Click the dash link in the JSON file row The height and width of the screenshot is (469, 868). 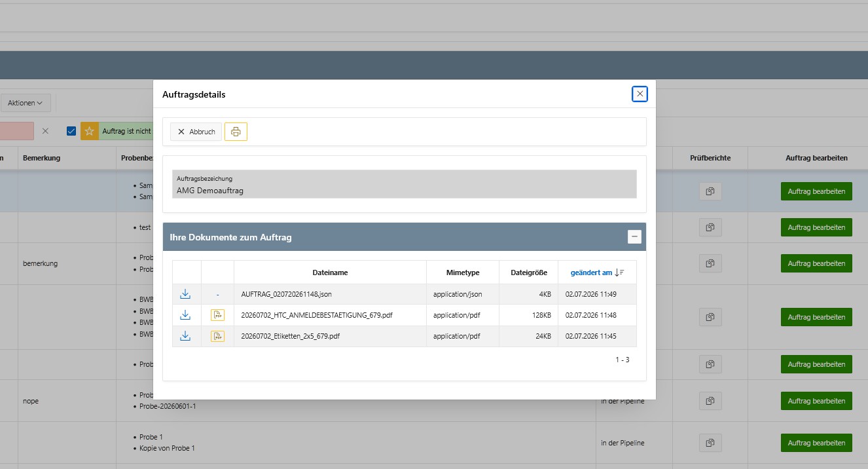click(217, 295)
